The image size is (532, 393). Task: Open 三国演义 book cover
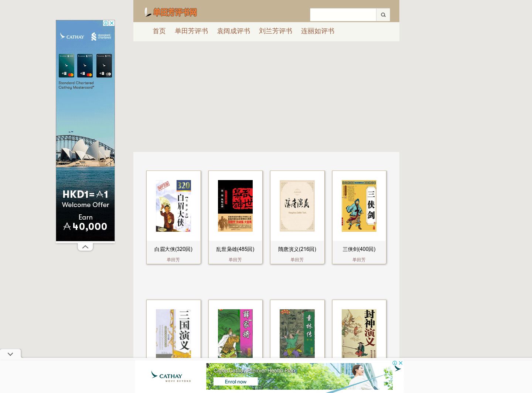(x=173, y=334)
